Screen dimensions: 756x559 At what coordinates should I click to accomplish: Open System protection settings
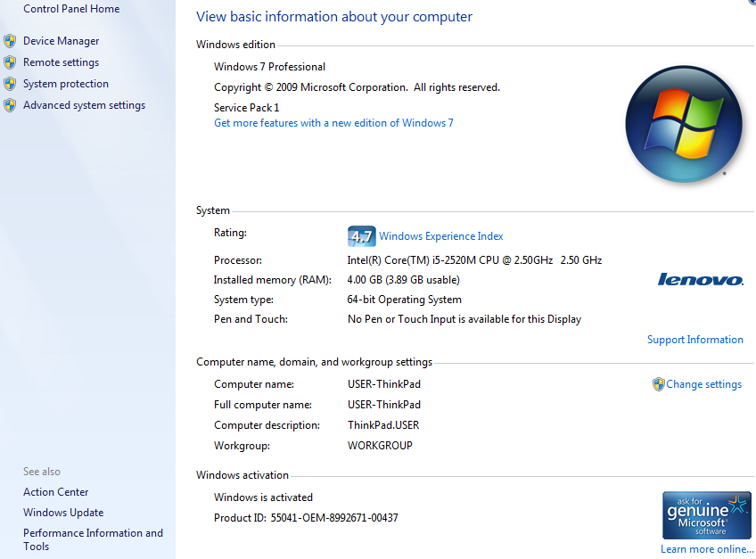point(66,84)
